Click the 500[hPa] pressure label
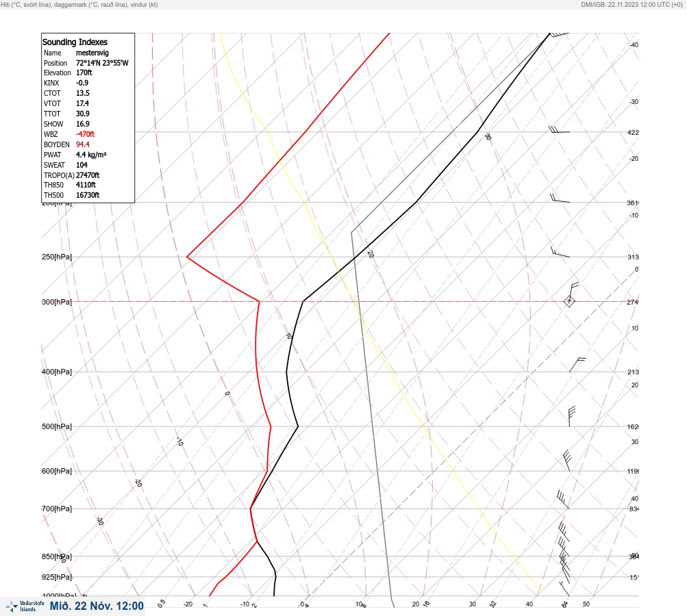The height and width of the screenshot is (616, 687). click(x=57, y=426)
